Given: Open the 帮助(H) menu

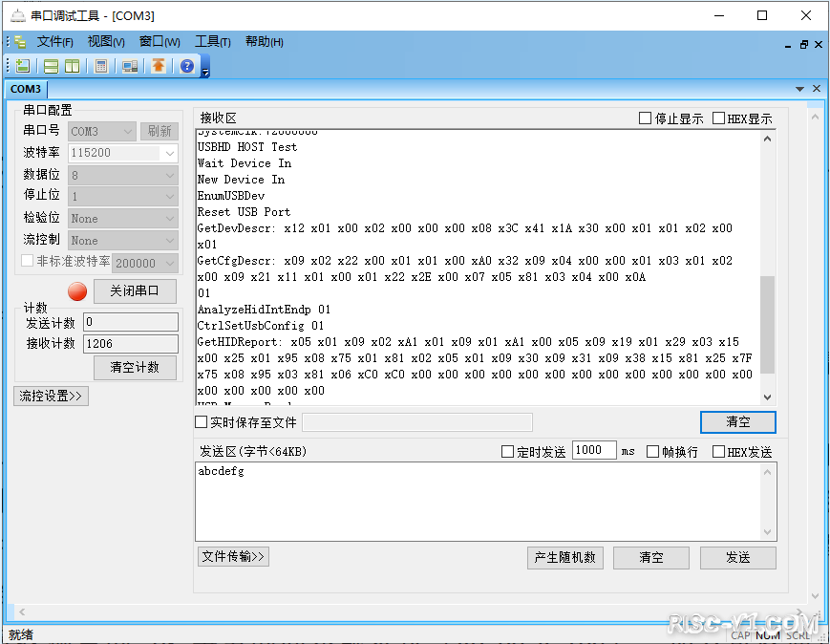Looking at the screenshot, I should tap(265, 42).
